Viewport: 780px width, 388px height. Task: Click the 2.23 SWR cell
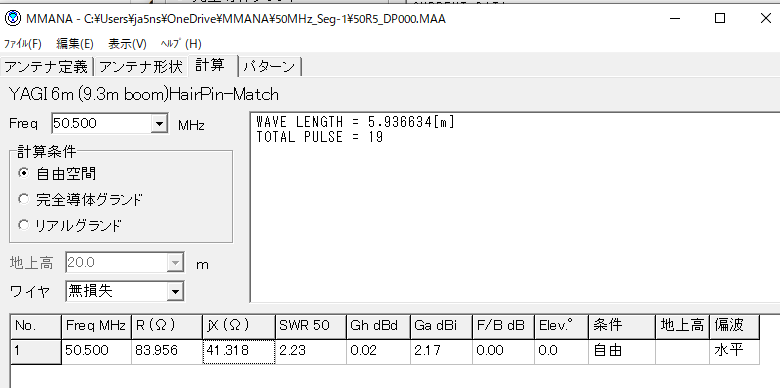coord(311,351)
